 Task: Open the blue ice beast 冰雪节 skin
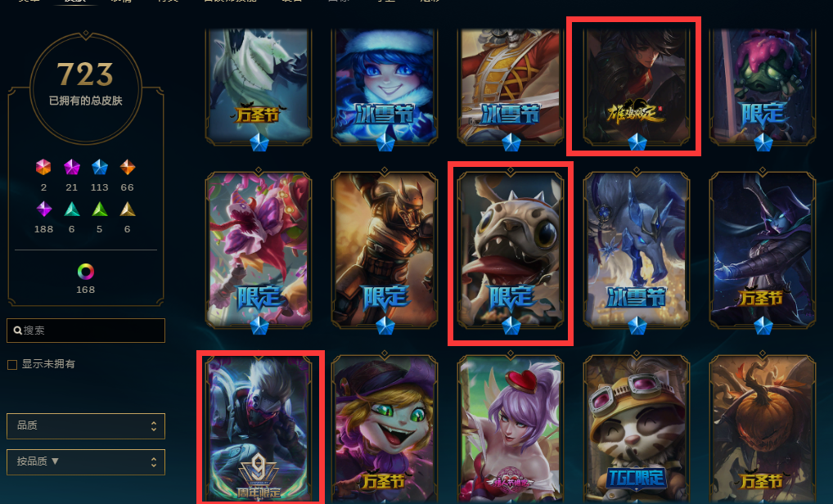[x=637, y=250]
